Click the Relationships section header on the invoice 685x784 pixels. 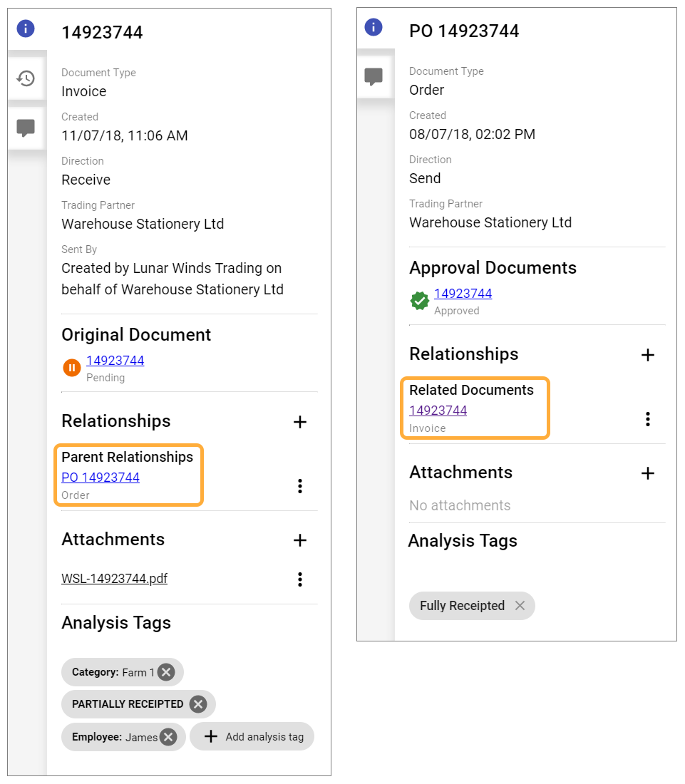click(x=115, y=421)
